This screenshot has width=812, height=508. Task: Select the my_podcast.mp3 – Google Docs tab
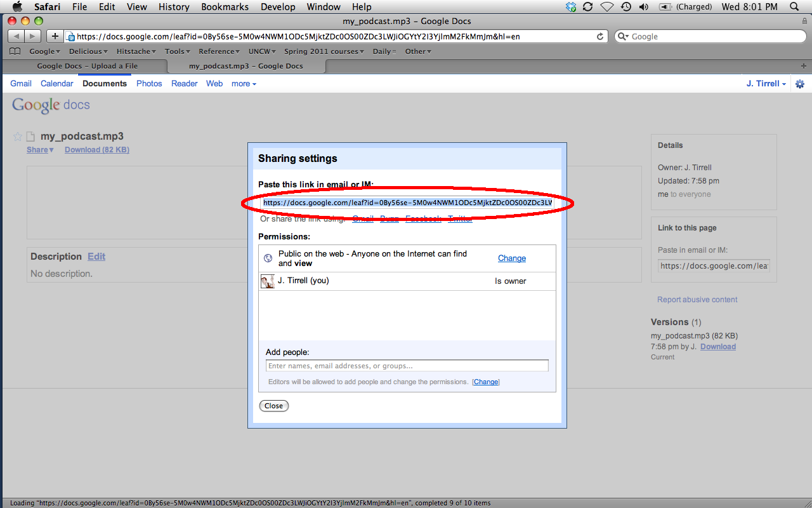click(x=246, y=66)
